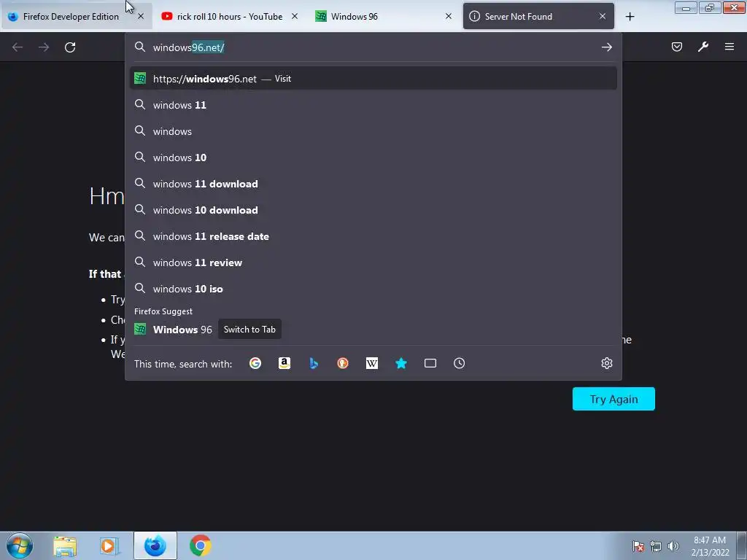
Task: Go forward to next page
Action: pos(44,47)
